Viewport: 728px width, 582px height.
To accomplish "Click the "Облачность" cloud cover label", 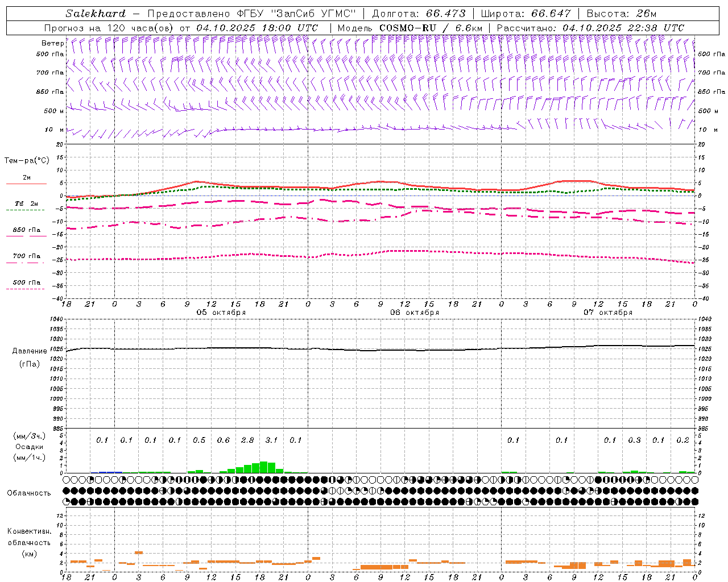I will click(29, 493).
